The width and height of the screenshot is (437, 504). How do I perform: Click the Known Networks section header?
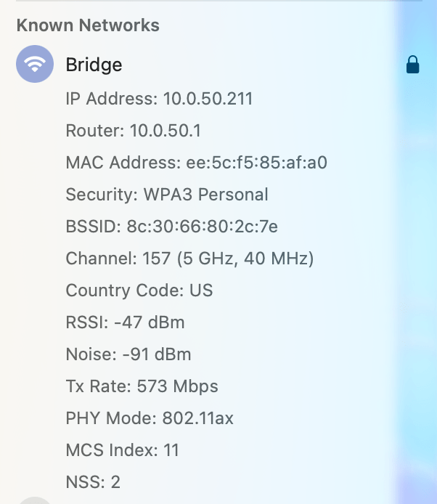[x=88, y=25]
